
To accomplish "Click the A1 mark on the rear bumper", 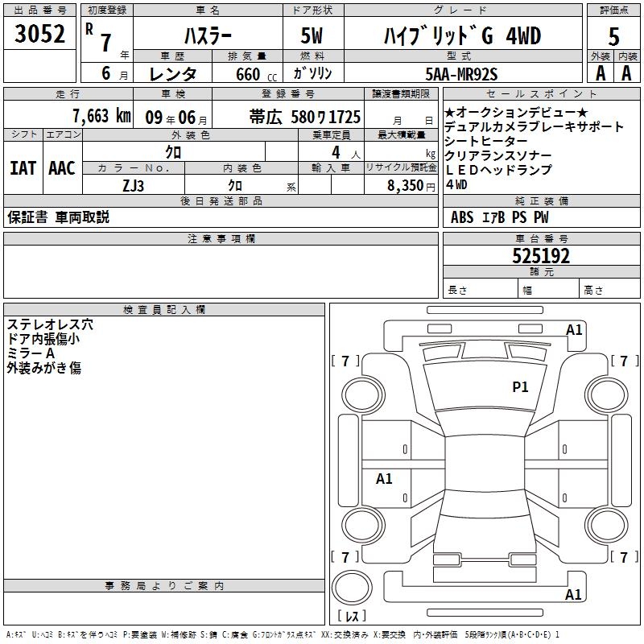I will (x=573, y=594).
